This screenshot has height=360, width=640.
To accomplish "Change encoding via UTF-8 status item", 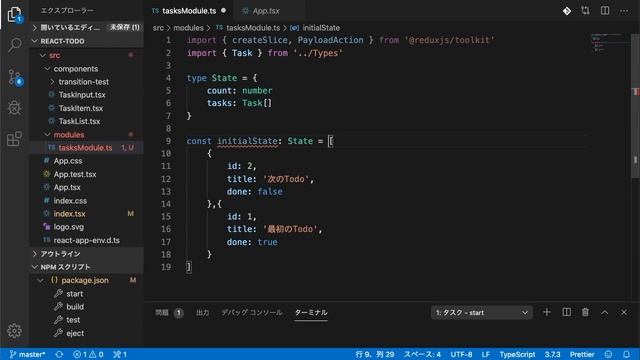I will click(x=461, y=354).
